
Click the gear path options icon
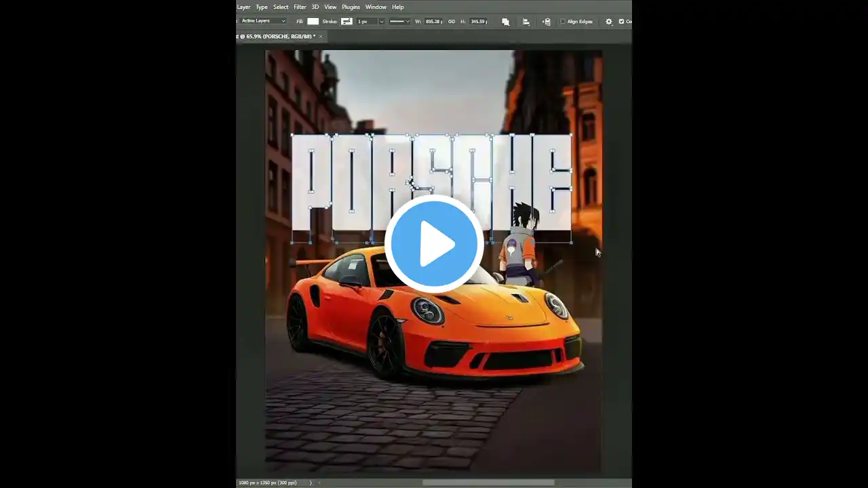coord(608,22)
